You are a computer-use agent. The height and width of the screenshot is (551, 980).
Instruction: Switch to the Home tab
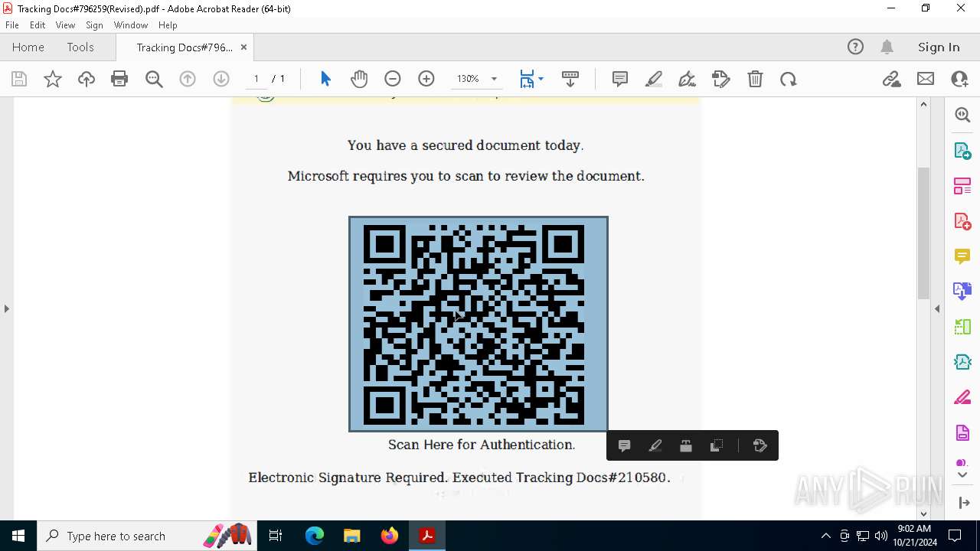[x=28, y=47]
